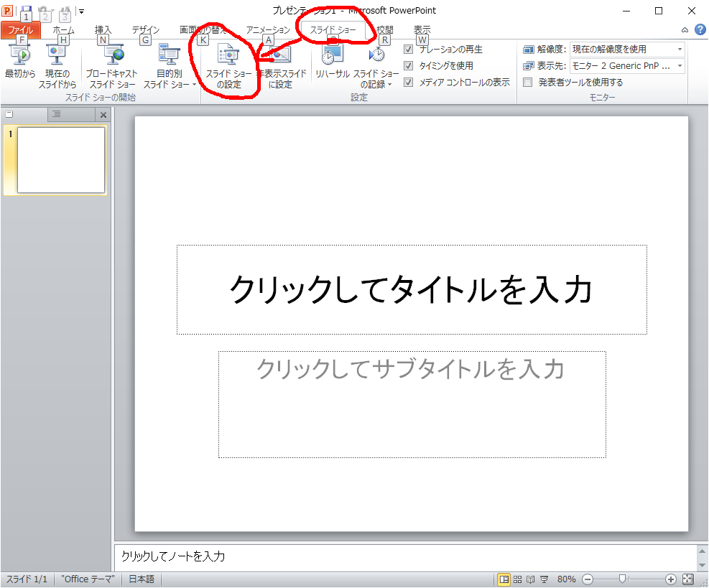Expand the 解像度 resolution dropdown
The image size is (709, 588).
[x=680, y=50]
